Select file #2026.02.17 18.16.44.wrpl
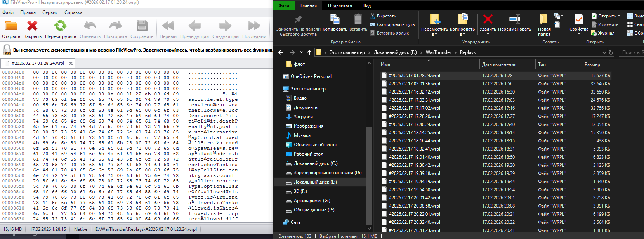This screenshot has width=644, height=239. (414, 141)
